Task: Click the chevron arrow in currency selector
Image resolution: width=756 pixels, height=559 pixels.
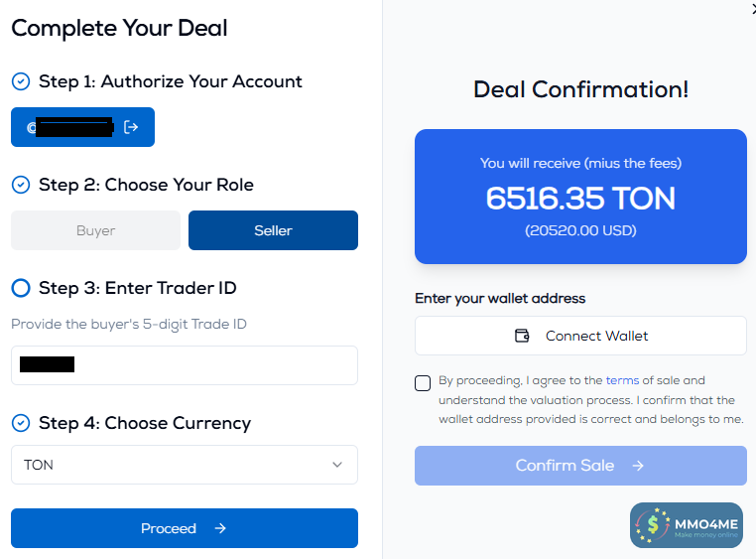Action: 337,465
